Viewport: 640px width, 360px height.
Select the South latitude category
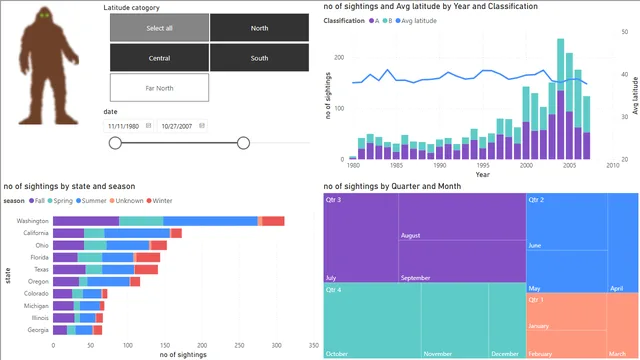tap(259, 58)
